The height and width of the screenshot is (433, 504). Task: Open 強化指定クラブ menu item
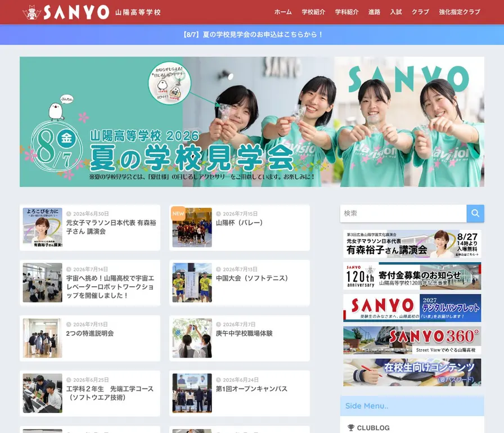pos(460,12)
